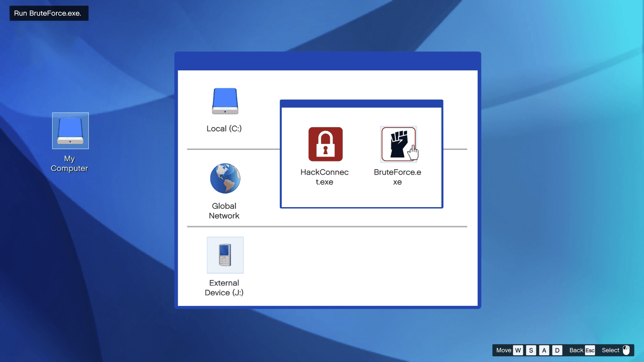Viewport: 644px width, 362px height.
Task: Click the External Device (J:) text label
Action: [224, 288]
